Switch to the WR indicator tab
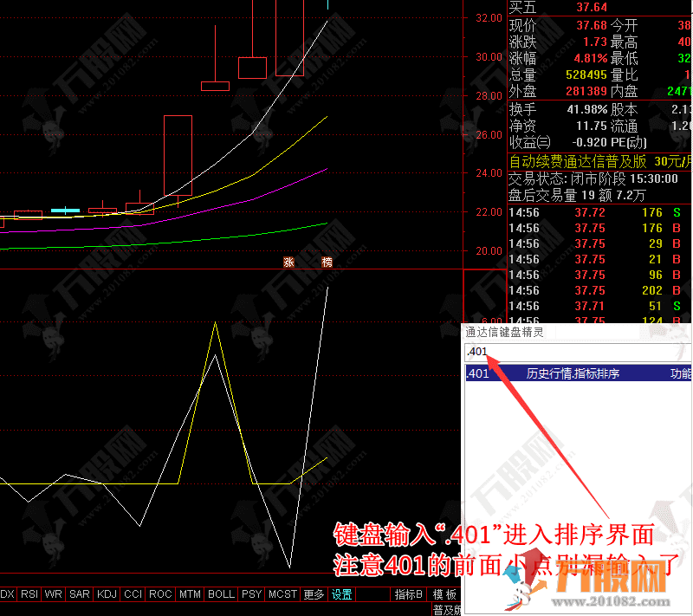693x616 pixels. (53, 594)
